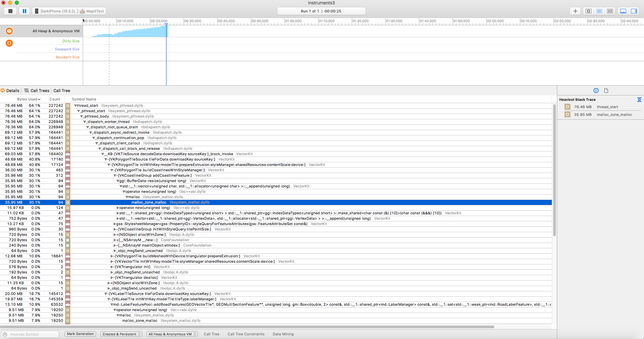Click the vertical scrollbar of the call tree
The height and width of the screenshot is (339, 644).
click(x=554, y=170)
